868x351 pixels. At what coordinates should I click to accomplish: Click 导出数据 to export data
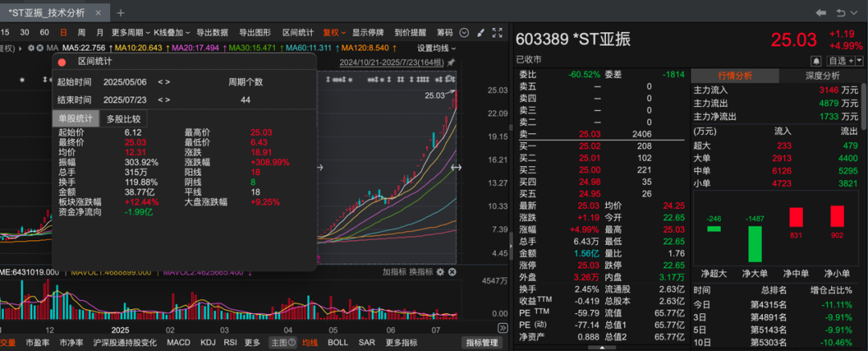[212, 33]
